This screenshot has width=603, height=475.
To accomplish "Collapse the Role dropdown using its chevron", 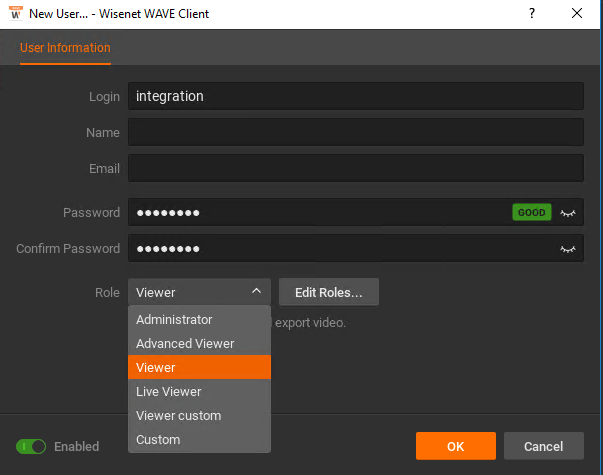I will 256,292.
